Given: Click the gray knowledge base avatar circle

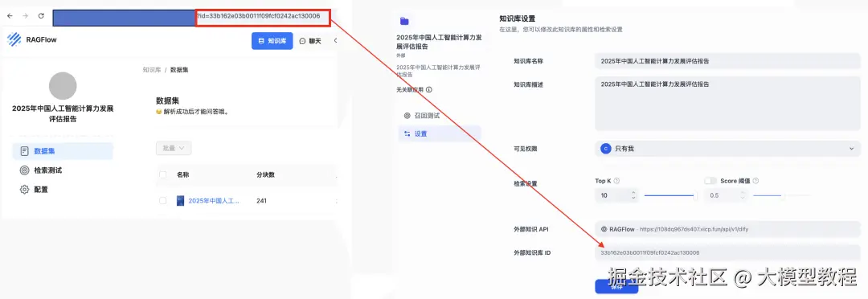Looking at the screenshot, I should click(63, 86).
